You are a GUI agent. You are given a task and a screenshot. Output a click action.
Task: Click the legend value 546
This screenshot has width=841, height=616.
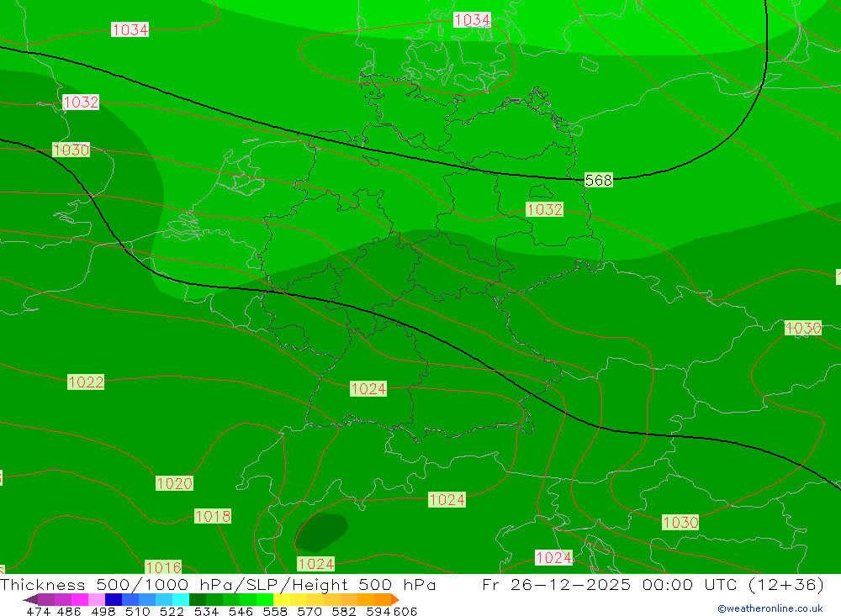click(241, 611)
